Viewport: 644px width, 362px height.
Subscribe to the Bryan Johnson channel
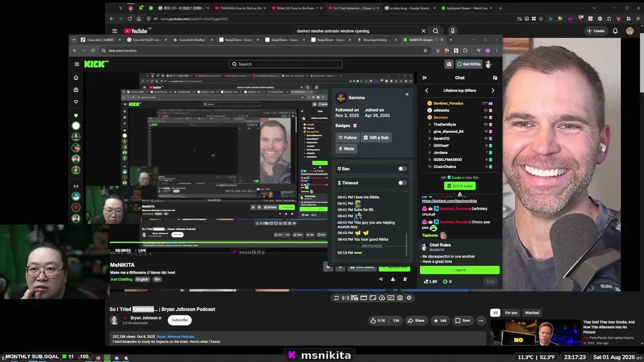pyautogui.click(x=180, y=320)
